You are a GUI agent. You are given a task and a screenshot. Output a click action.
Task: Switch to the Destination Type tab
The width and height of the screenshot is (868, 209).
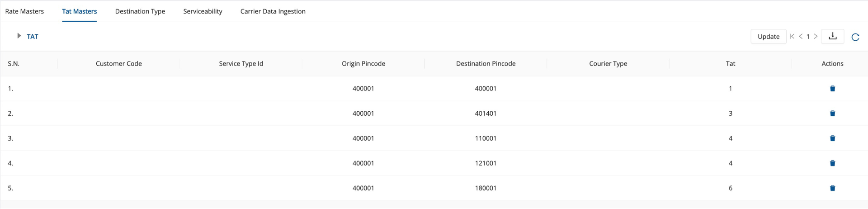(140, 11)
